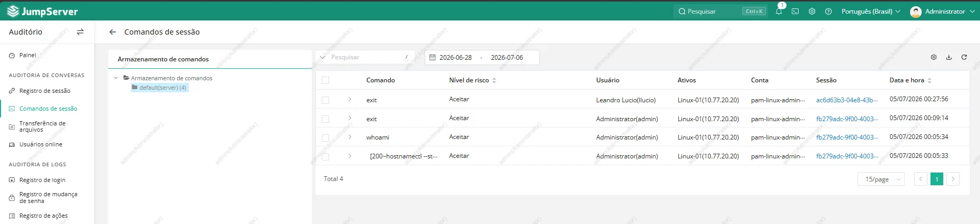Click the Registro de ações icon
The height and width of the screenshot is (224, 980).
click(x=12, y=216)
